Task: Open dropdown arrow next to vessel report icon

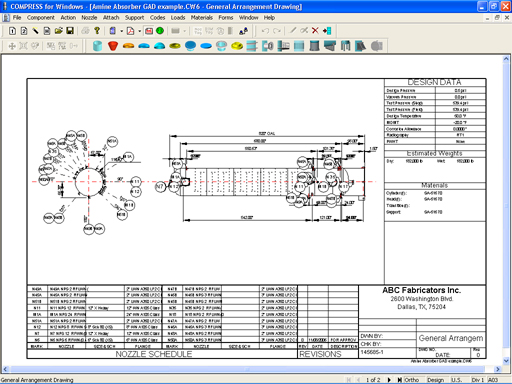Action: 122,31
